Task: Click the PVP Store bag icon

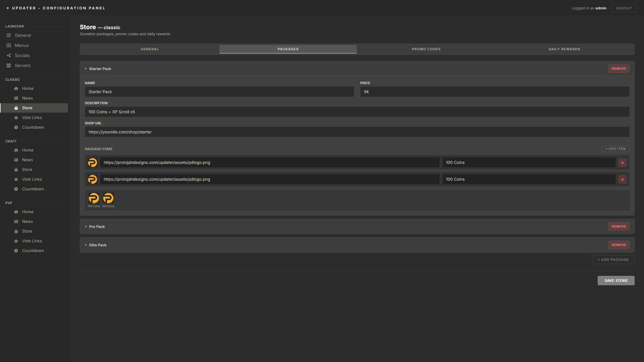Action: pos(16,231)
